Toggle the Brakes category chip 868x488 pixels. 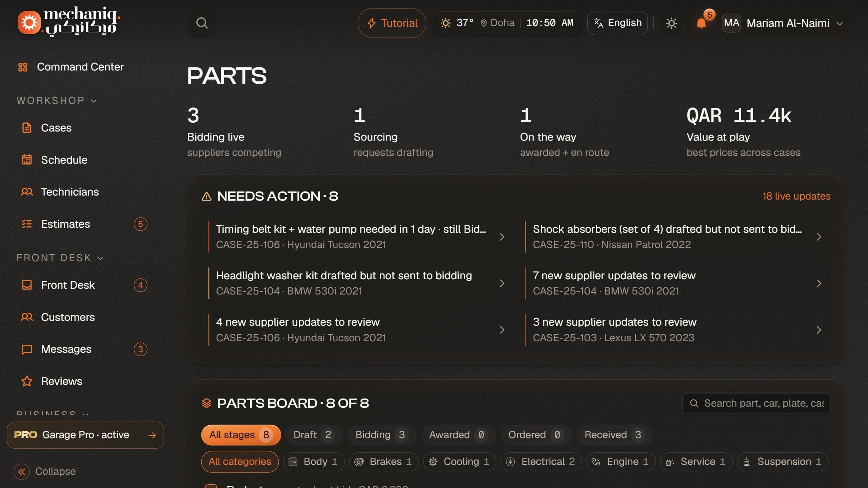pos(384,462)
